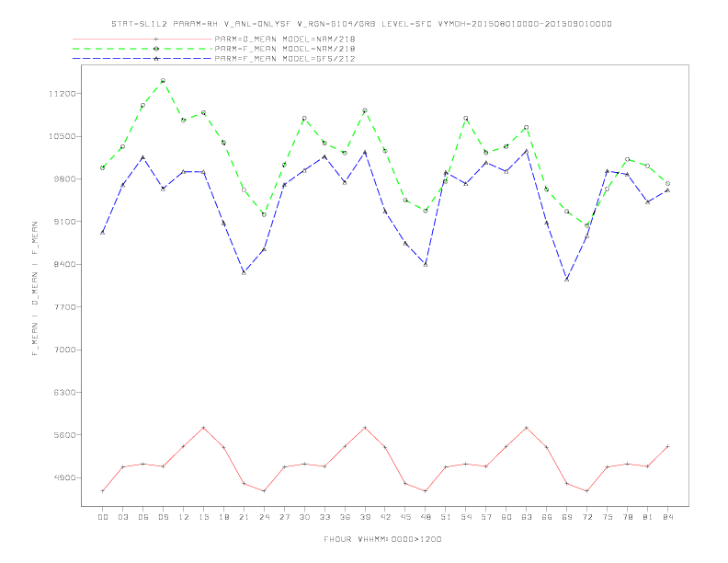
Task: Click x-axis tick label 78
Action: (x=627, y=517)
